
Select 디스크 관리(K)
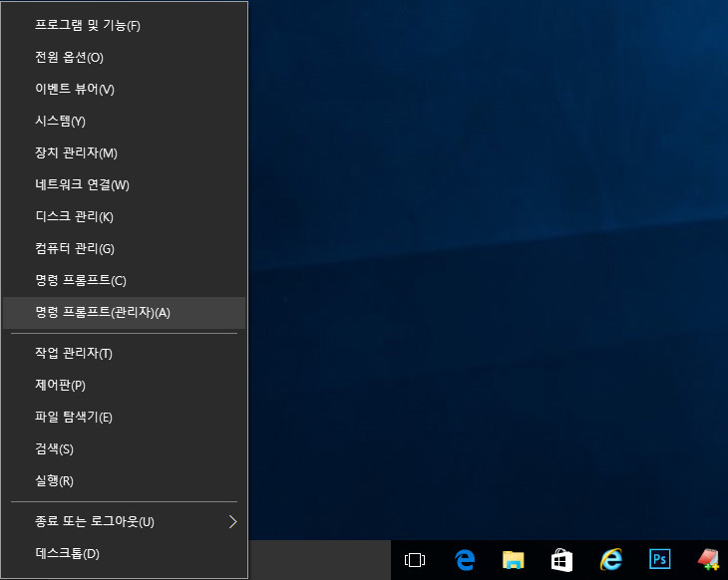[124, 216]
